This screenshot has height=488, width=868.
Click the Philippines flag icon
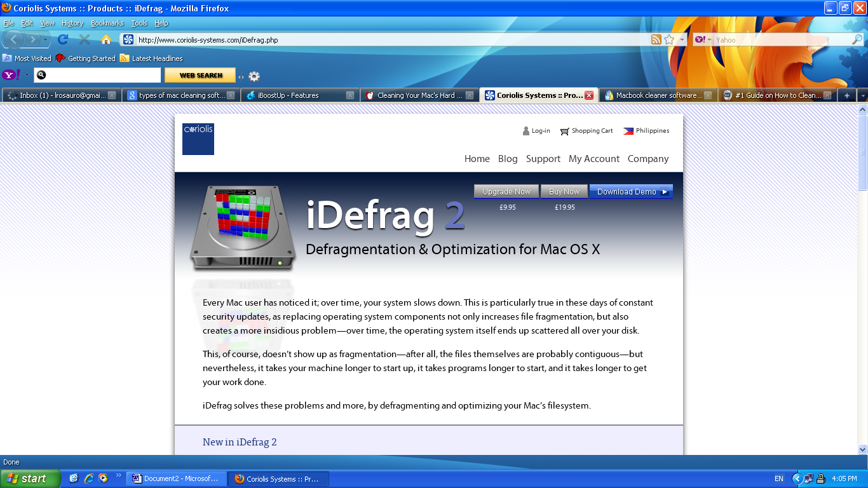pos(628,131)
